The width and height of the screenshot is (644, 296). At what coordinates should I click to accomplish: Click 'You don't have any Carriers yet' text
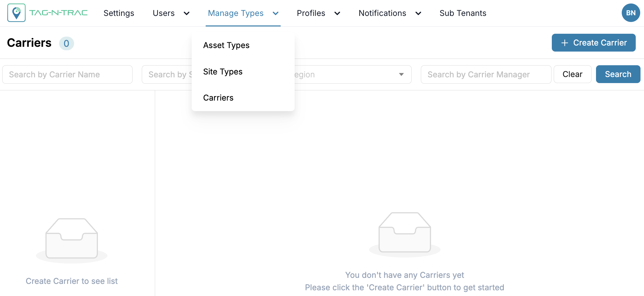click(405, 275)
